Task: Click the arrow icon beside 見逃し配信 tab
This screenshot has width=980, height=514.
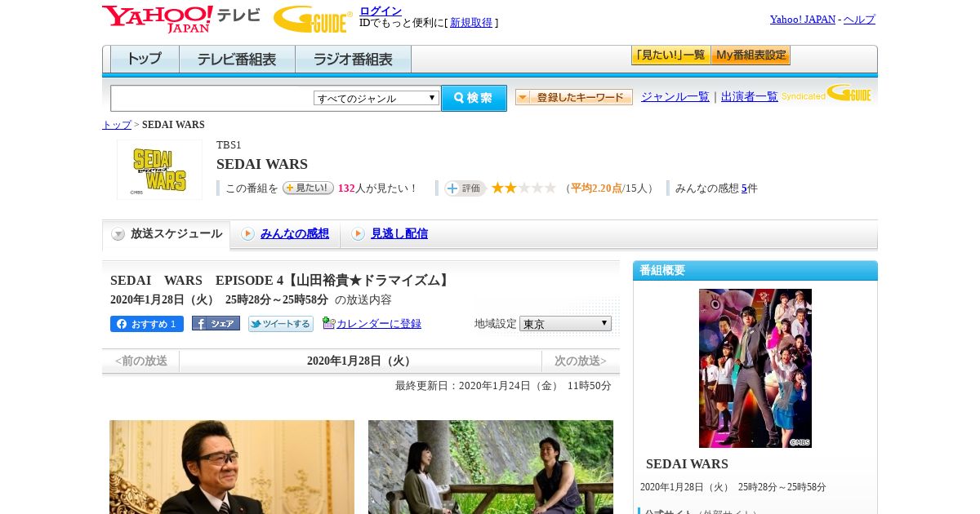Action: pos(358,234)
